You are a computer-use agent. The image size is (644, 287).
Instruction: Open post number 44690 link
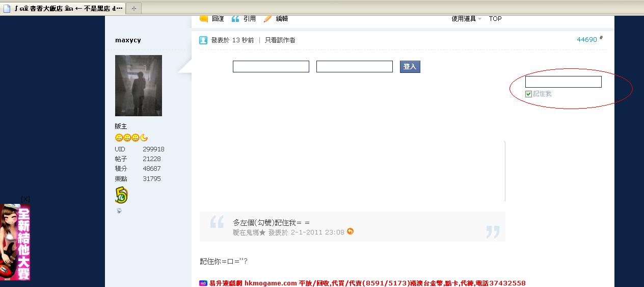[586, 39]
